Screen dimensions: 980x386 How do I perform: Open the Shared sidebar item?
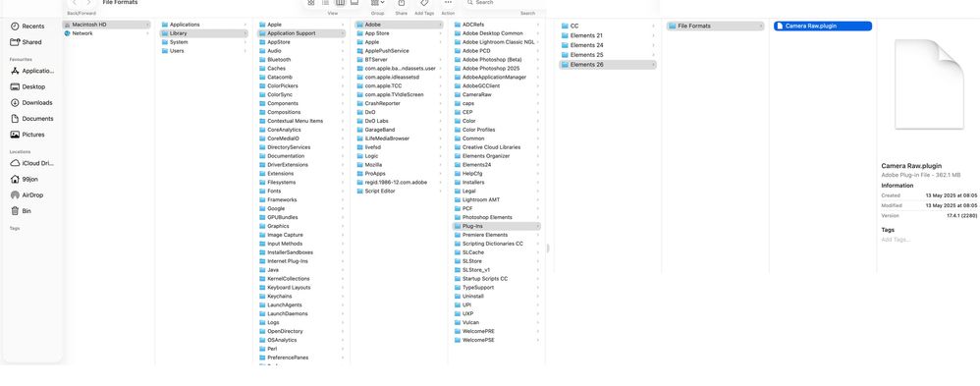click(27, 42)
